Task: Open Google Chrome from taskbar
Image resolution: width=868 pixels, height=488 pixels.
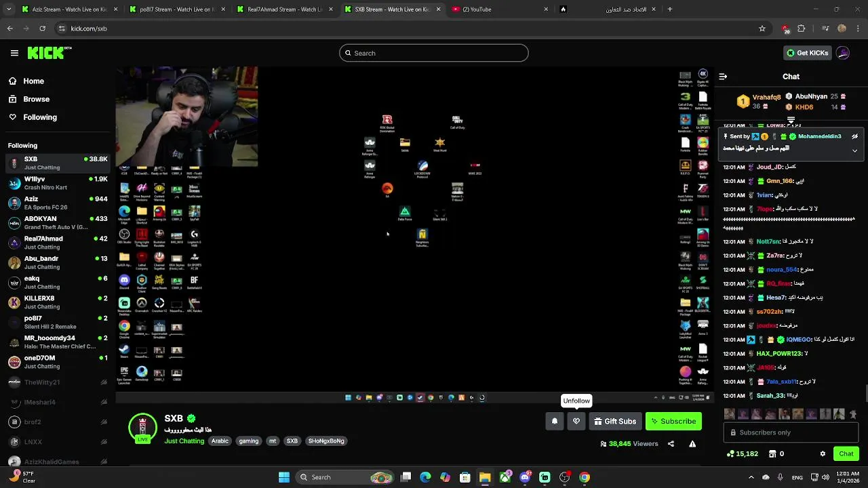Action: click(x=585, y=477)
